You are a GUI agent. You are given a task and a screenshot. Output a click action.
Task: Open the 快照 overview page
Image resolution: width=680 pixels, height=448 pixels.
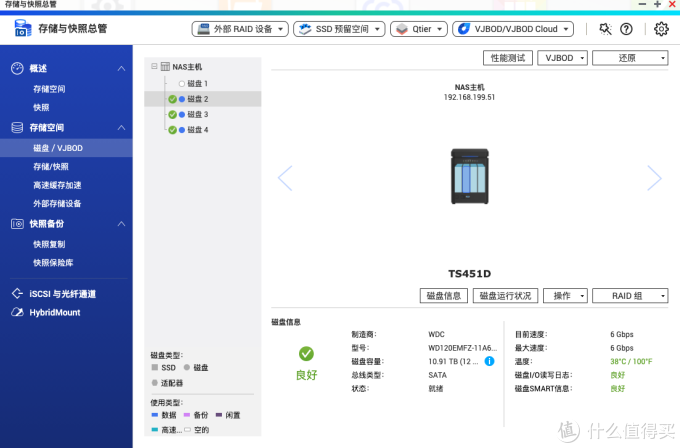41,108
